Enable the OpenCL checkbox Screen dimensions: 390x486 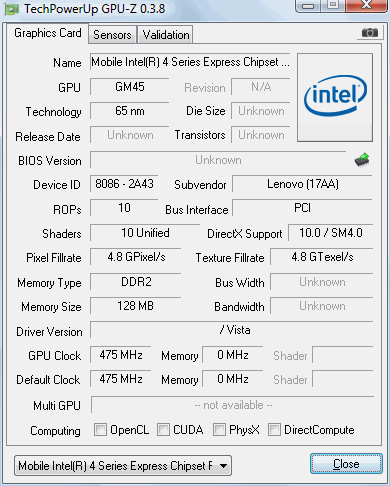tap(100, 429)
